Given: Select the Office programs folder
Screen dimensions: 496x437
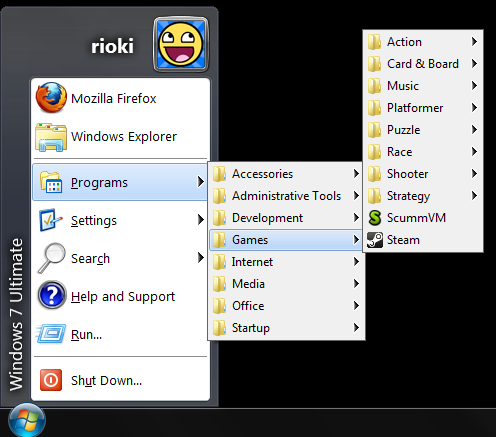Looking at the screenshot, I should click(x=286, y=306).
